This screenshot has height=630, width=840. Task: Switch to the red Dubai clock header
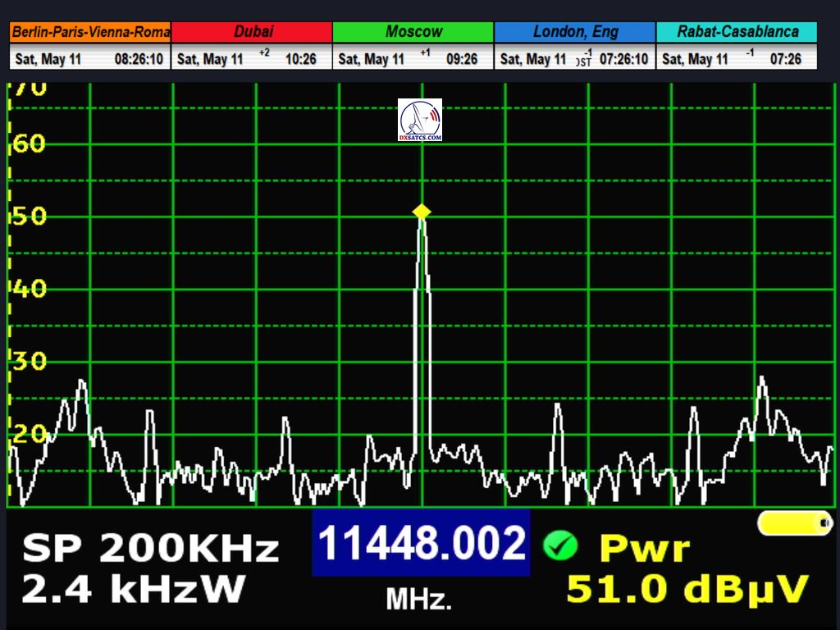tap(253, 32)
